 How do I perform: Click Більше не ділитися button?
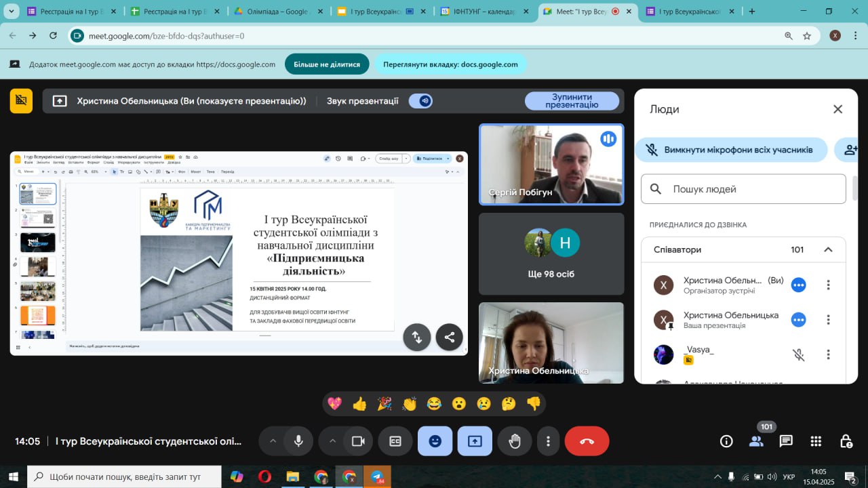tap(327, 64)
